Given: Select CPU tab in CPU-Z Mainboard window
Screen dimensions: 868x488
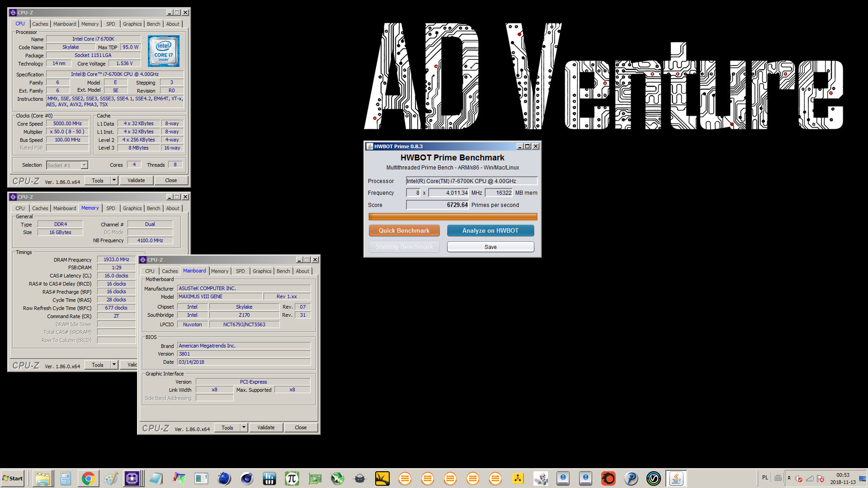Looking at the screenshot, I should coord(150,271).
